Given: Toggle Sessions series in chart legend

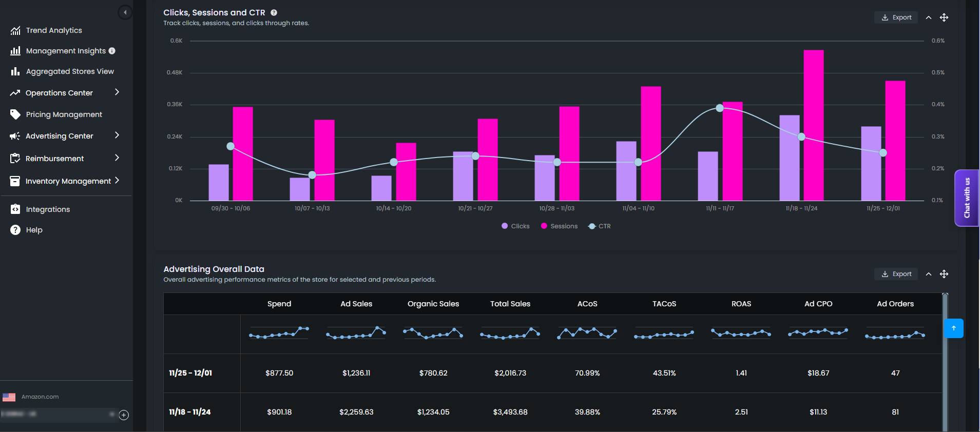Looking at the screenshot, I should point(559,226).
